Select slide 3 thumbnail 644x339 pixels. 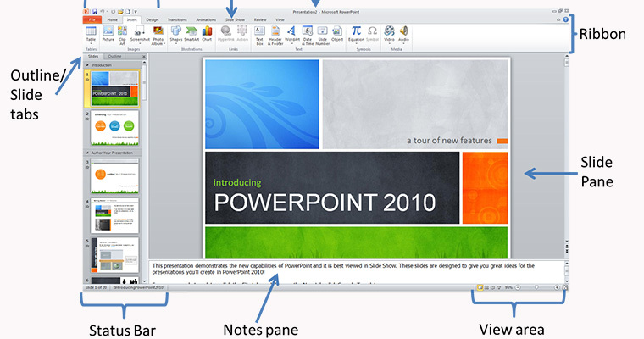(114, 176)
